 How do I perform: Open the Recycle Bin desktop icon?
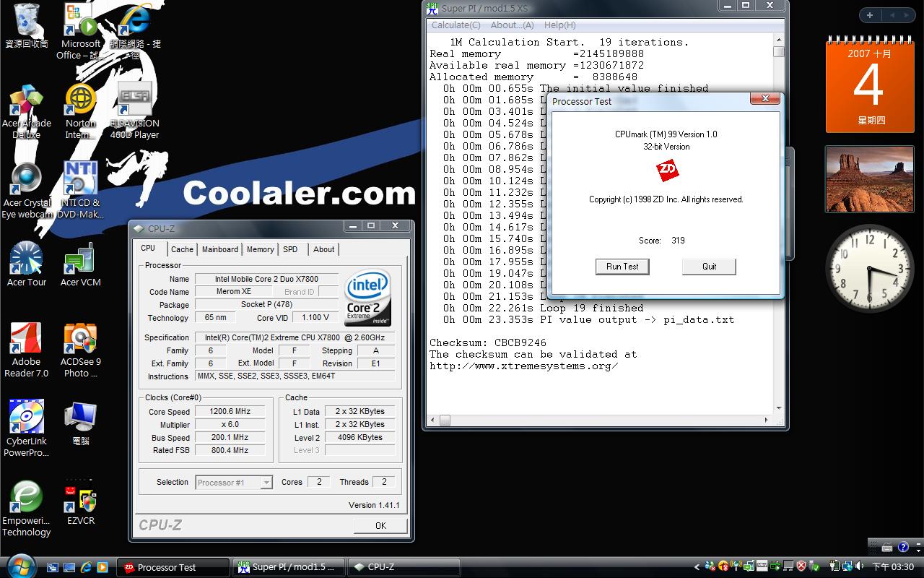point(27,26)
